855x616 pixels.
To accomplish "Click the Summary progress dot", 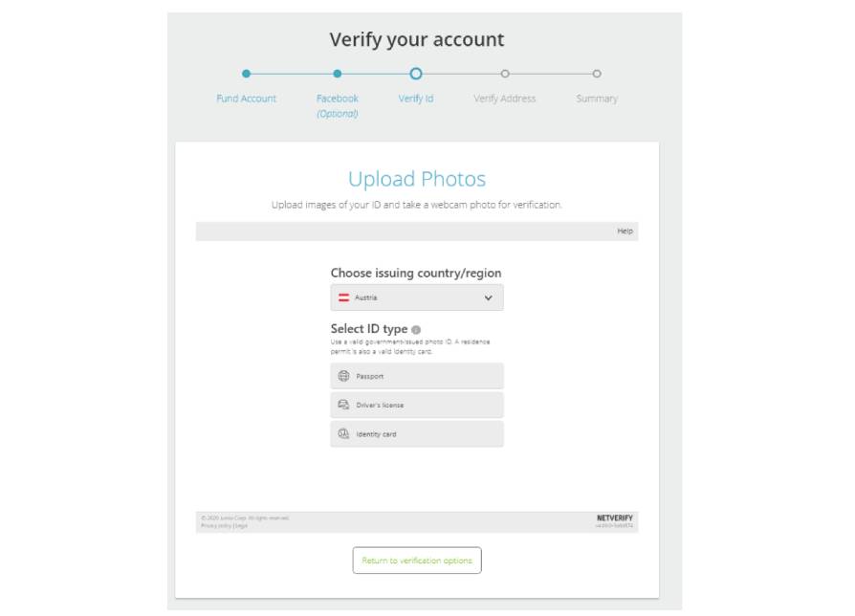I will click(x=598, y=72).
